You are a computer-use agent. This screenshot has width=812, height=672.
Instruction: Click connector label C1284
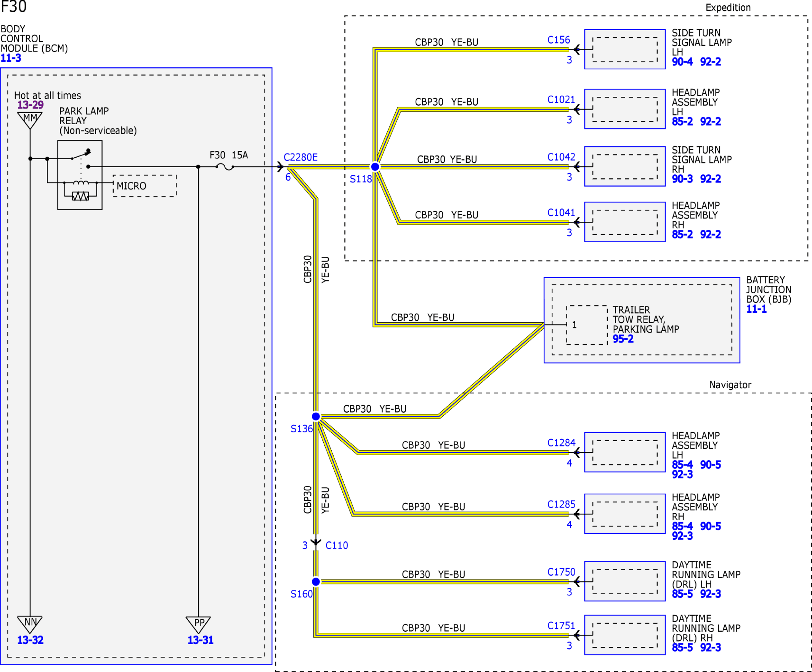tap(561, 443)
